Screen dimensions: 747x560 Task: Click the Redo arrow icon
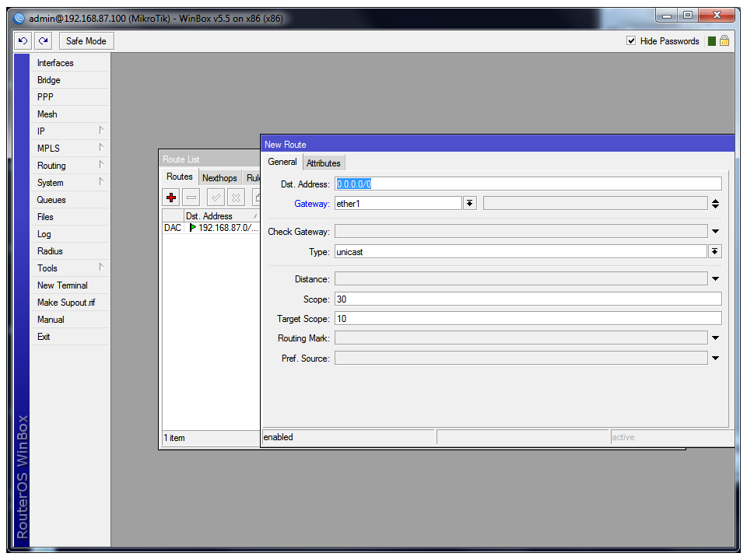44,41
